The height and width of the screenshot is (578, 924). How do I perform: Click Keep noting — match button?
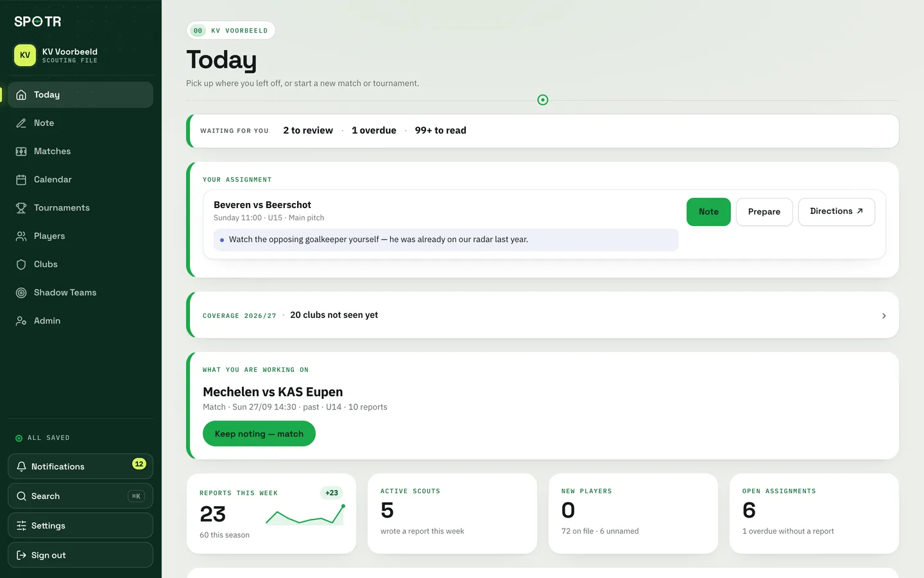(259, 433)
